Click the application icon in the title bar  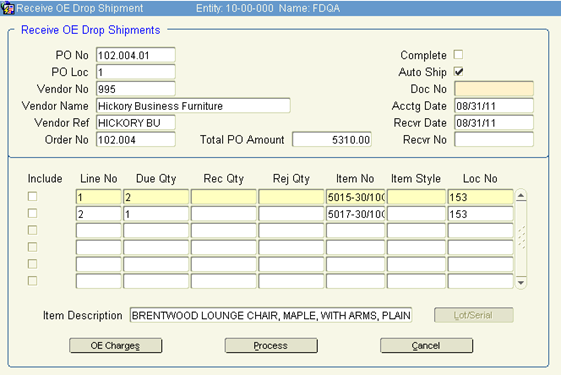(7, 8)
